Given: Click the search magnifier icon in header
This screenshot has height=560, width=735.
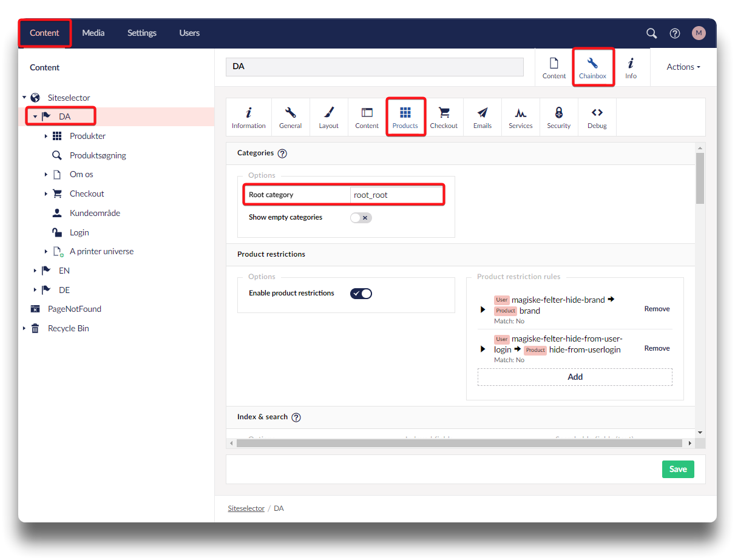Looking at the screenshot, I should point(651,33).
